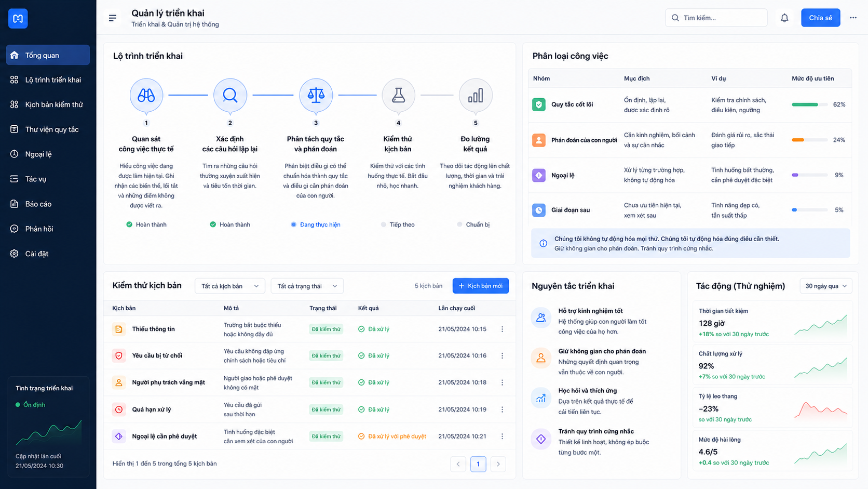Open the 30 ngày qua period dropdown
868x489 pixels.
coord(825,286)
